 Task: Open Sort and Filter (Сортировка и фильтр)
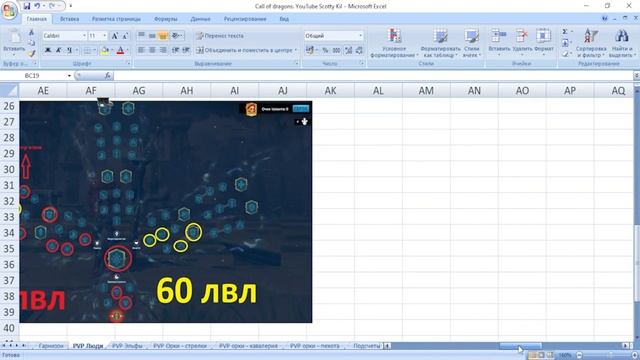(x=591, y=43)
